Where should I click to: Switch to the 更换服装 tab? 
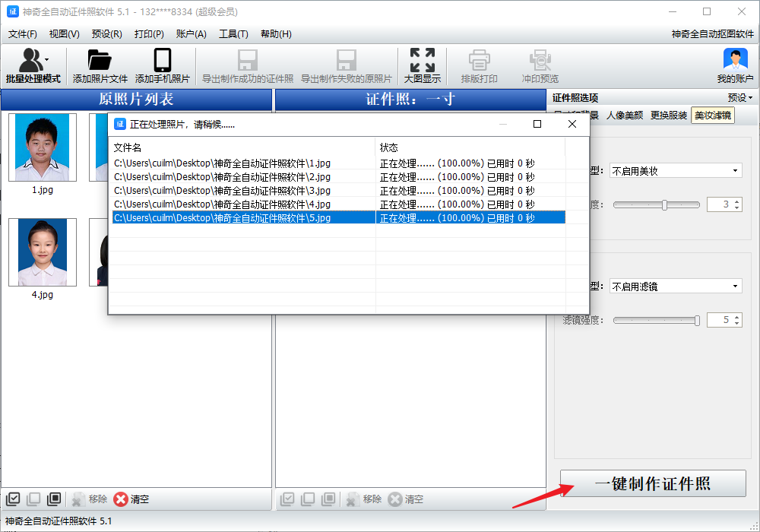point(669,116)
